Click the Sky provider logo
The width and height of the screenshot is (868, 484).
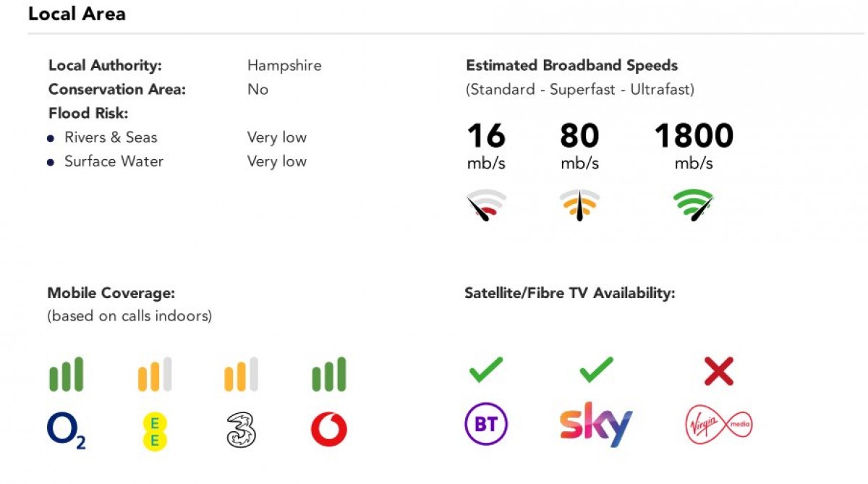(x=596, y=425)
